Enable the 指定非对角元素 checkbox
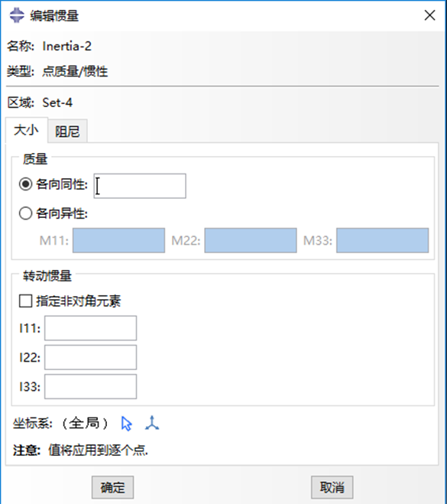 (26, 301)
